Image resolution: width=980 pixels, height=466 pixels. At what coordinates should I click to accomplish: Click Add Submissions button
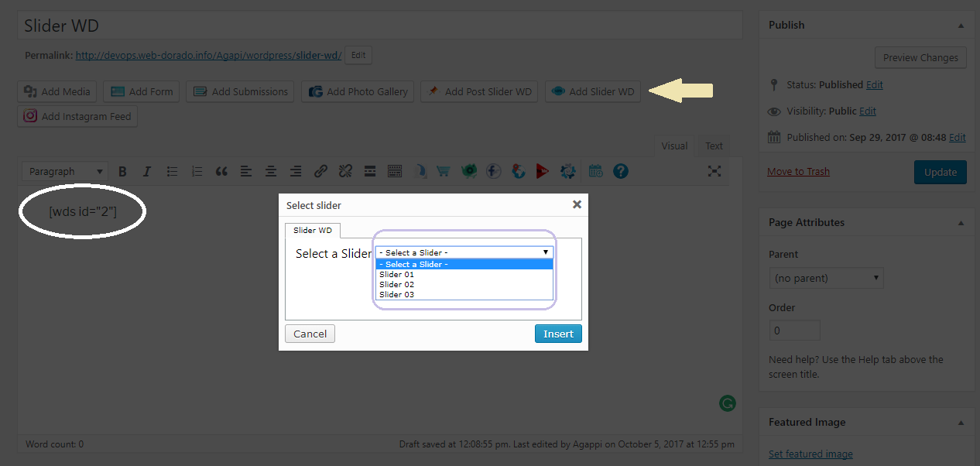pos(240,91)
